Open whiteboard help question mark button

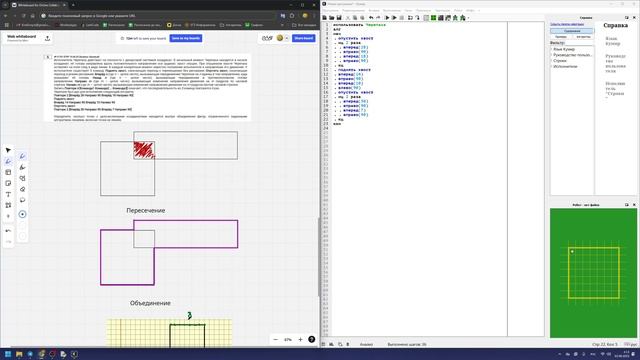pos(311,340)
